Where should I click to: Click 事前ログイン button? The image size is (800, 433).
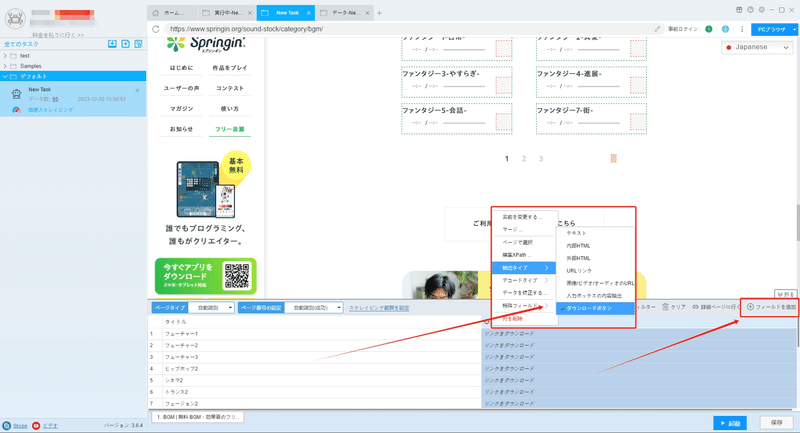point(683,29)
